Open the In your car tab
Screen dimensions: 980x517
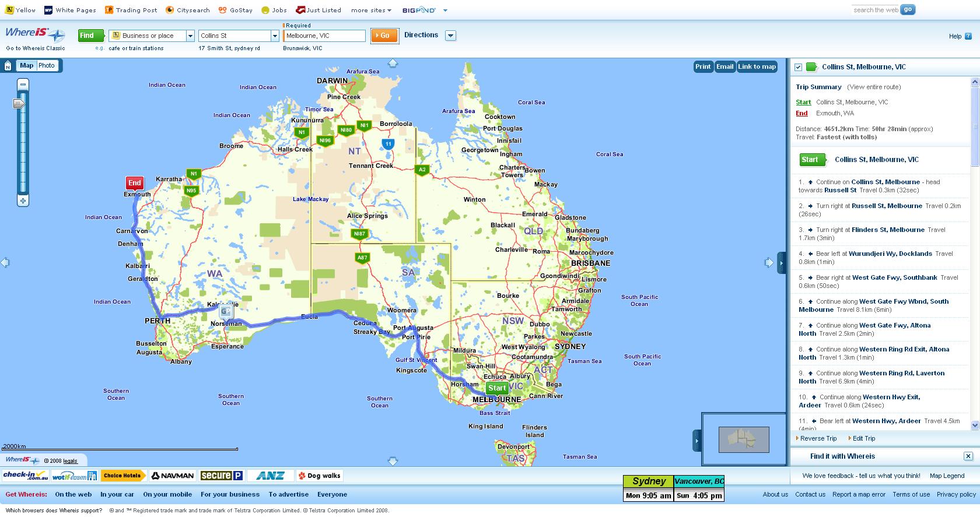coord(117,495)
